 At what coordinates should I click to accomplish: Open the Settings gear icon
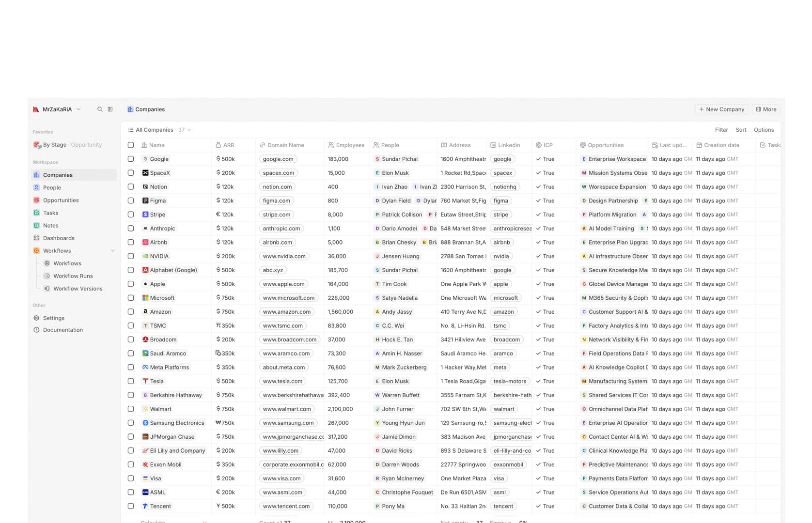(36, 318)
